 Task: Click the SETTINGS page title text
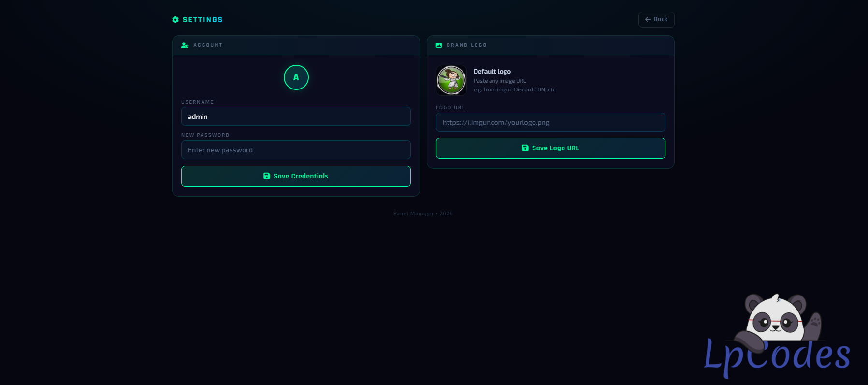pos(203,20)
